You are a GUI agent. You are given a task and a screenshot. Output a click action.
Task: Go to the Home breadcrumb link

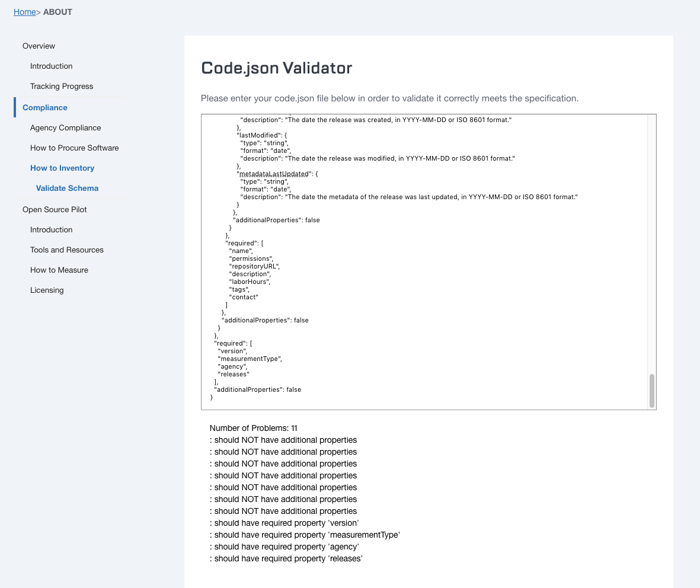coord(24,12)
